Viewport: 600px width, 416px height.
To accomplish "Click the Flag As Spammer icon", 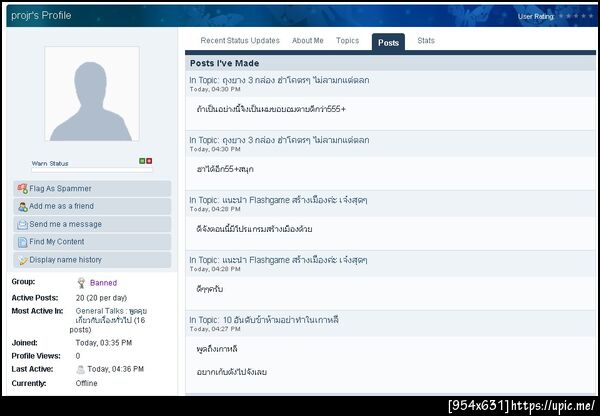I will [23, 188].
